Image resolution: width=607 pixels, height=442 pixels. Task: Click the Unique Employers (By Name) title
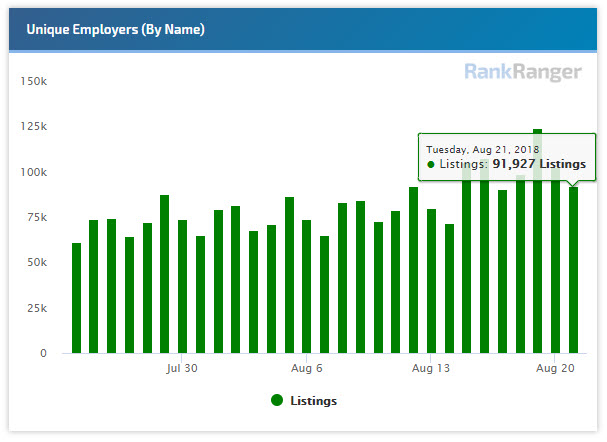[x=116, y=30]
